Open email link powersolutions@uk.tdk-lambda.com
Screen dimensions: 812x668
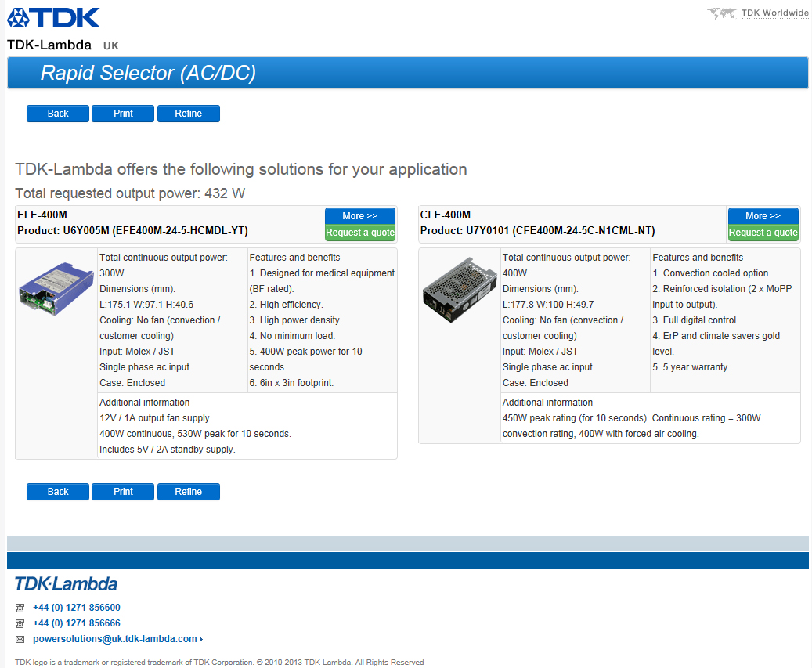(115, 638)
